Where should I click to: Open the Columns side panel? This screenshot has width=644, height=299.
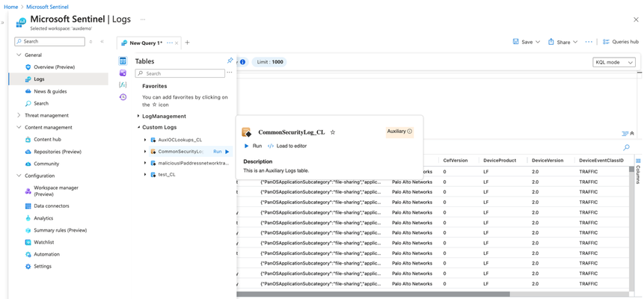638,171
